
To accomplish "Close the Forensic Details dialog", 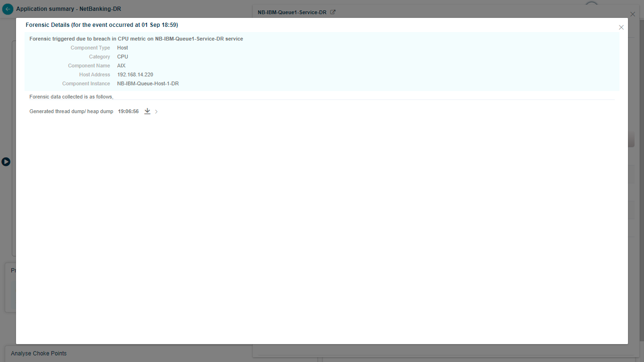I will click(621, 27).
